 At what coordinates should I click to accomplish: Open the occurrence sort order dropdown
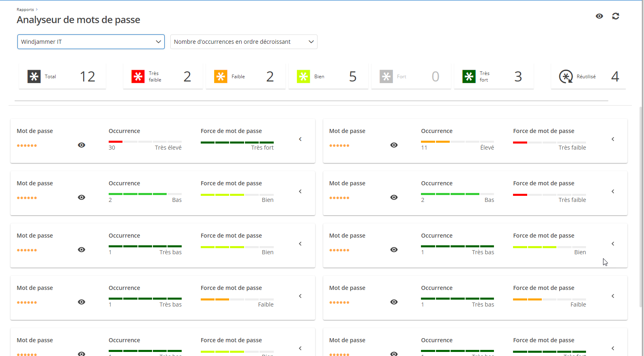click(x=244, y=42)
